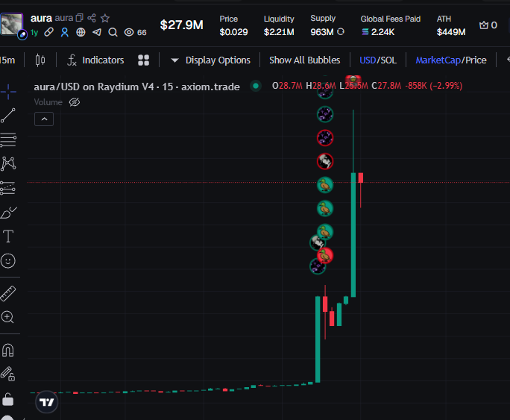Viewport: 510px width, 420px height.
Task: Open the share icon next to aura
Action: tap(92, 18)
